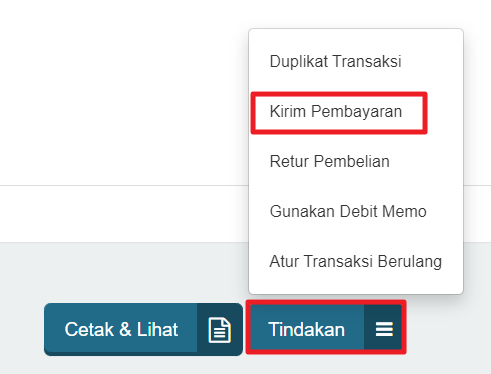Collapse the menu using the three-line icon
Viewport: 491px width, 374px height.
point(384,329)
